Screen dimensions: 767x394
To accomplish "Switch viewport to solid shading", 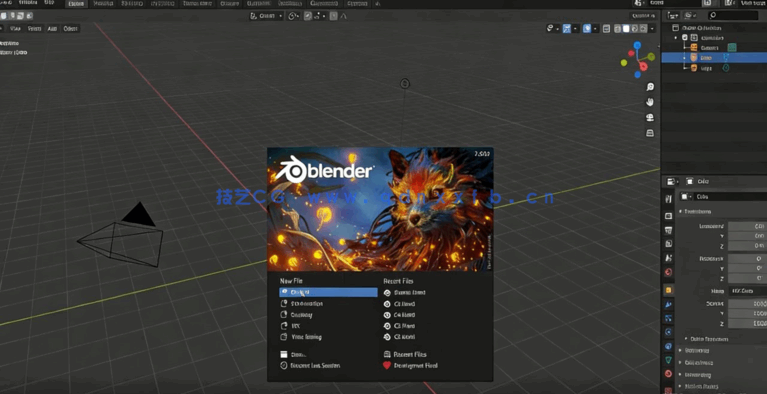I will (x=626, y=28).
